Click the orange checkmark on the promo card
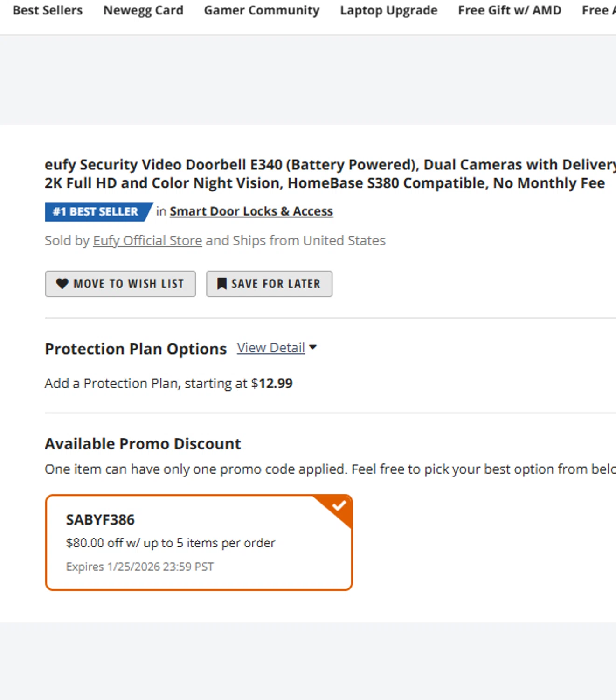Screen dimensions: 616x700 coord(339,506)
